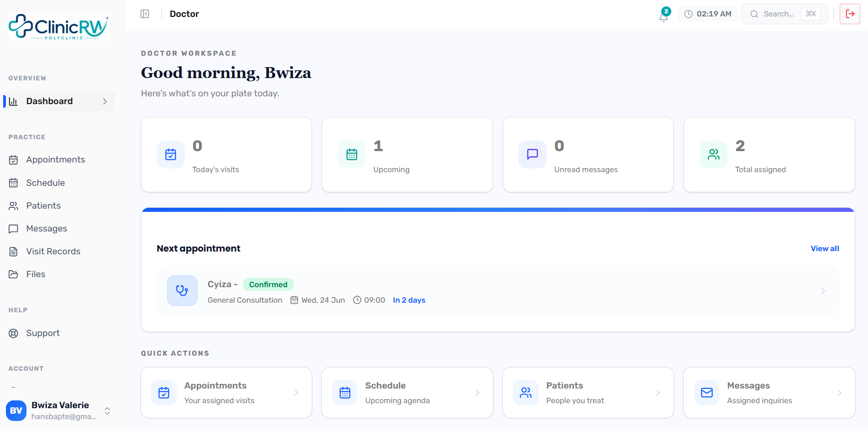Collapse the sidebar panel toggle icon
The height and width of the screenshot is (431, 868).
tap(145, 14)
